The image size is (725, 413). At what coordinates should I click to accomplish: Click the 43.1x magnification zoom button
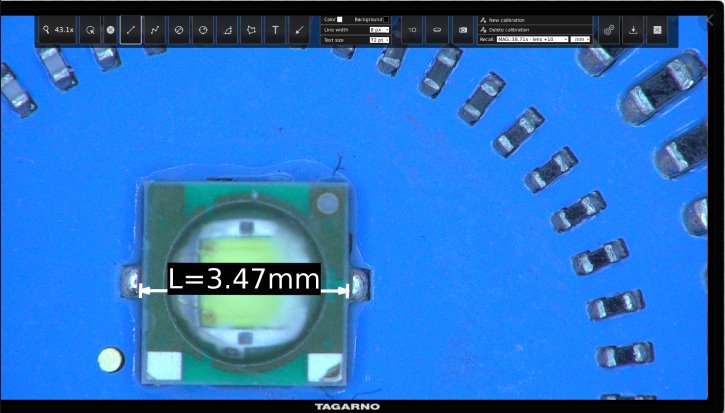(58, 31)
